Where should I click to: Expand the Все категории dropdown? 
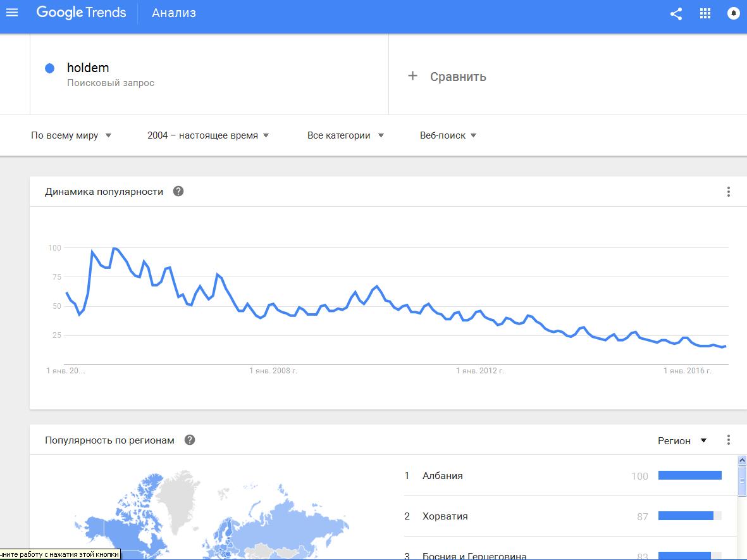[x=345, y=135]
